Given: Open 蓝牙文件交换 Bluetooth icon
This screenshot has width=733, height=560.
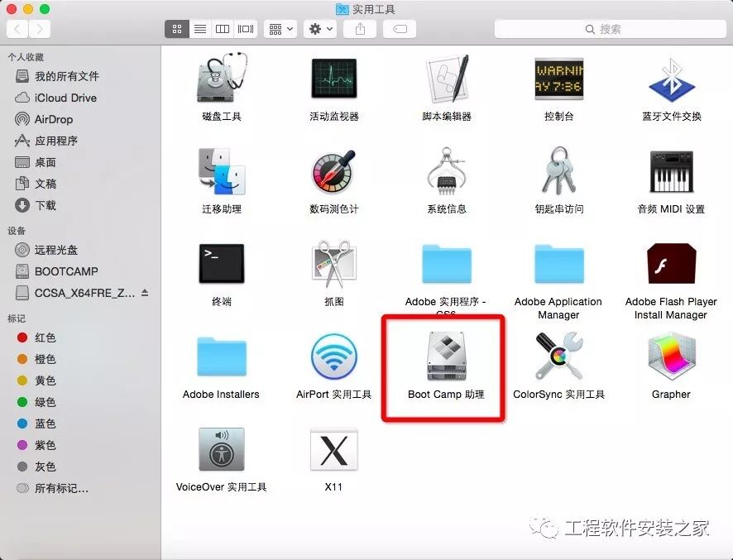Looking at the screenshot, I should [x=672, y=79].
